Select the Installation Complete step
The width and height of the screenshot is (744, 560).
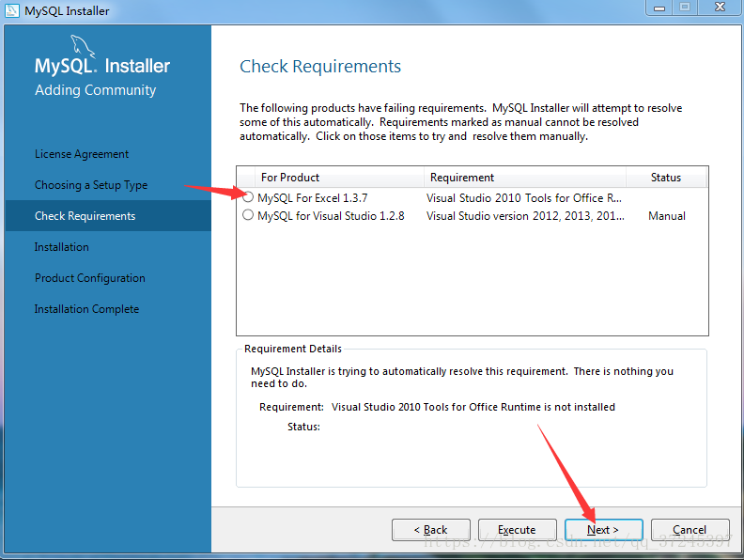click(x=86, y=309)
